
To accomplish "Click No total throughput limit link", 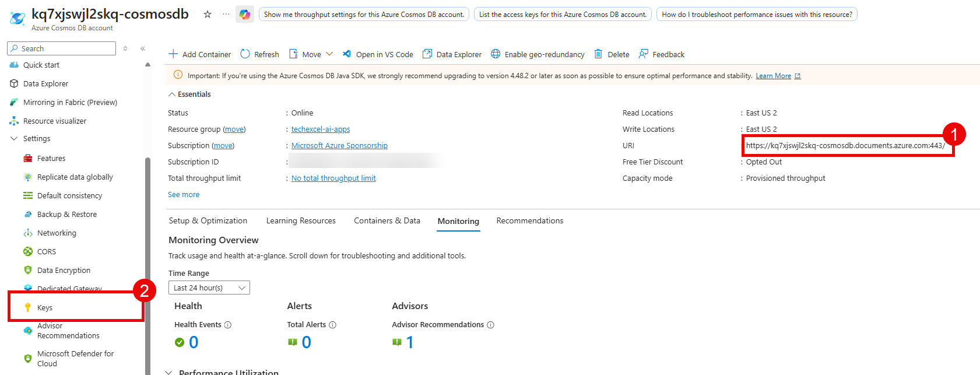I will click(333, 178).
